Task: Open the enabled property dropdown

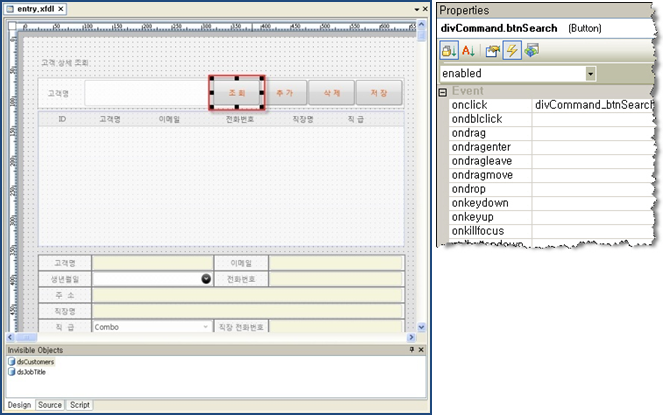Action: [x=591, y=74]
